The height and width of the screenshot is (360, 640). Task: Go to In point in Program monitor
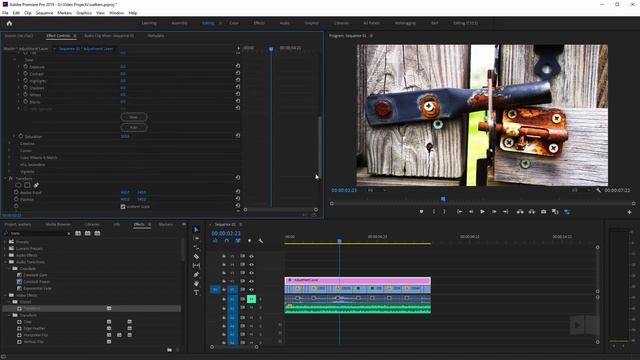(459, 212)
